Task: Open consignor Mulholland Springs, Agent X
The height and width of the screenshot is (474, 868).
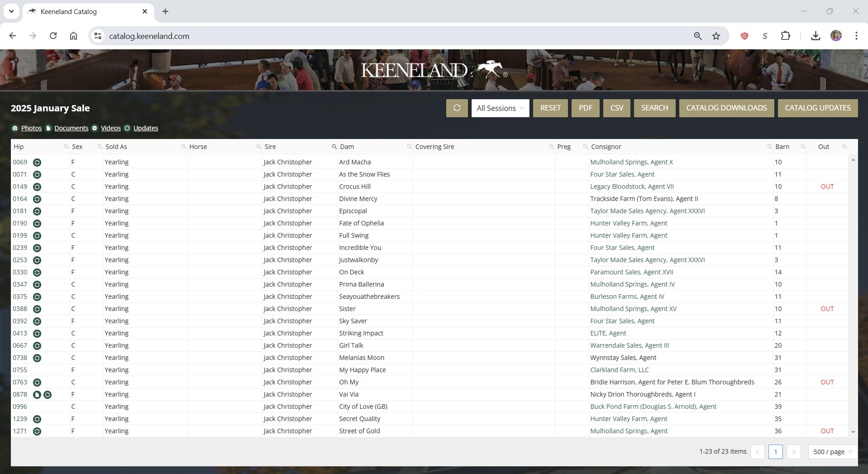Action: [x=631, y=162]
